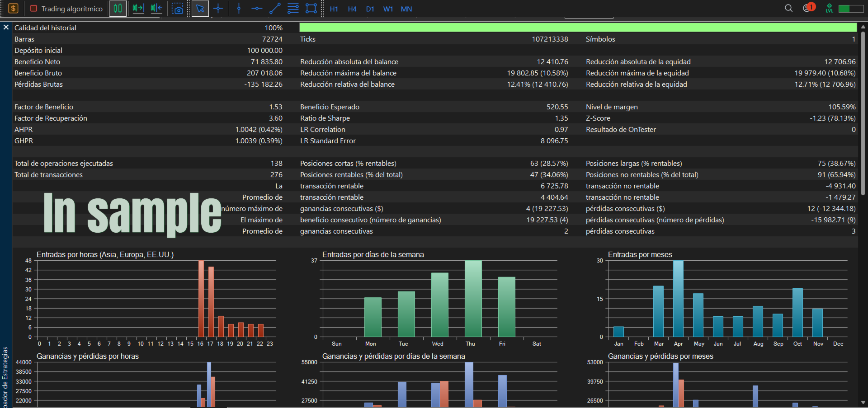Screen dimensions: 868x408
Task: Switch chart to H1 timeframe
Action: coord(334,9)
